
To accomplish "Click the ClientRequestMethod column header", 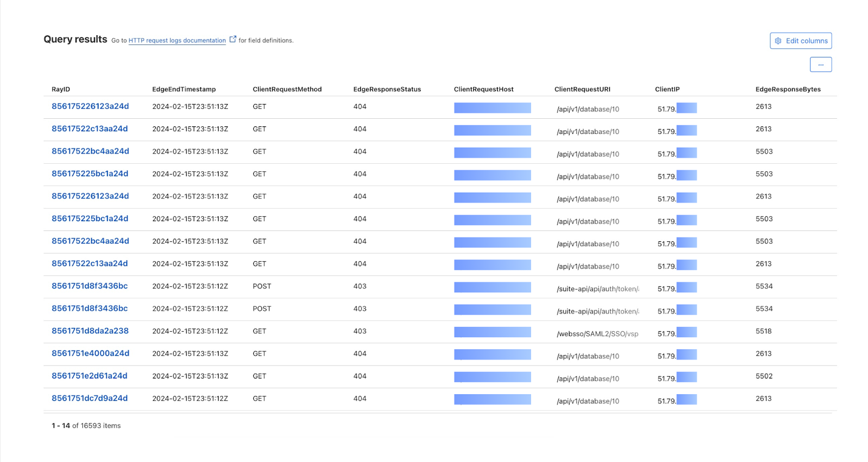I will (287, 89).
